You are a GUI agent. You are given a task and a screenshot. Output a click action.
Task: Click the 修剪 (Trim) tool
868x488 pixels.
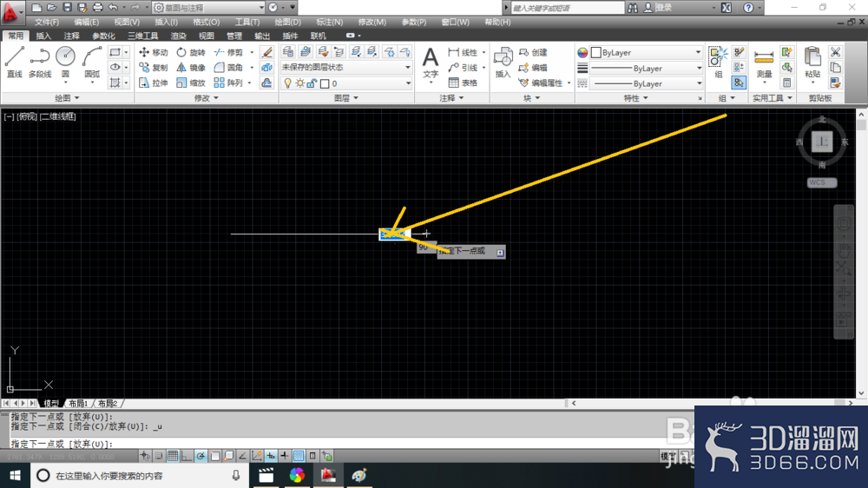[229, 52]
